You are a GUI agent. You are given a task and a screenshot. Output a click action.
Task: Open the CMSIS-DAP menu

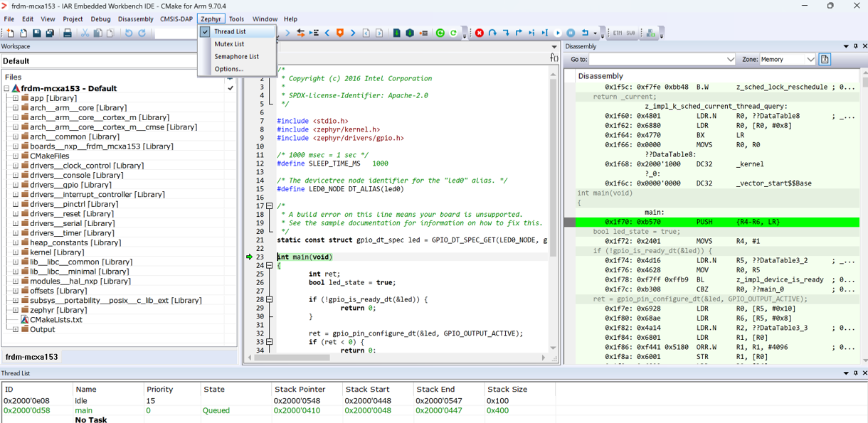[176, 19]
